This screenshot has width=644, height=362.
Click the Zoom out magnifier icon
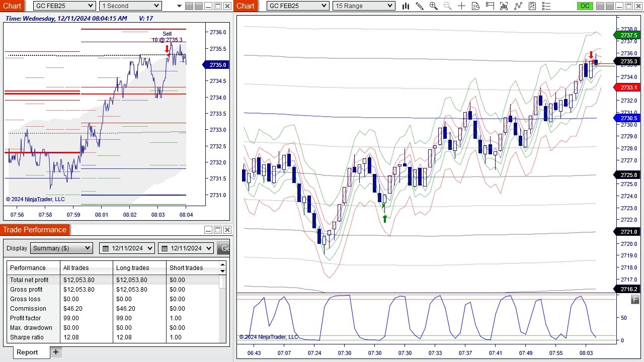[x=448, y=6]
